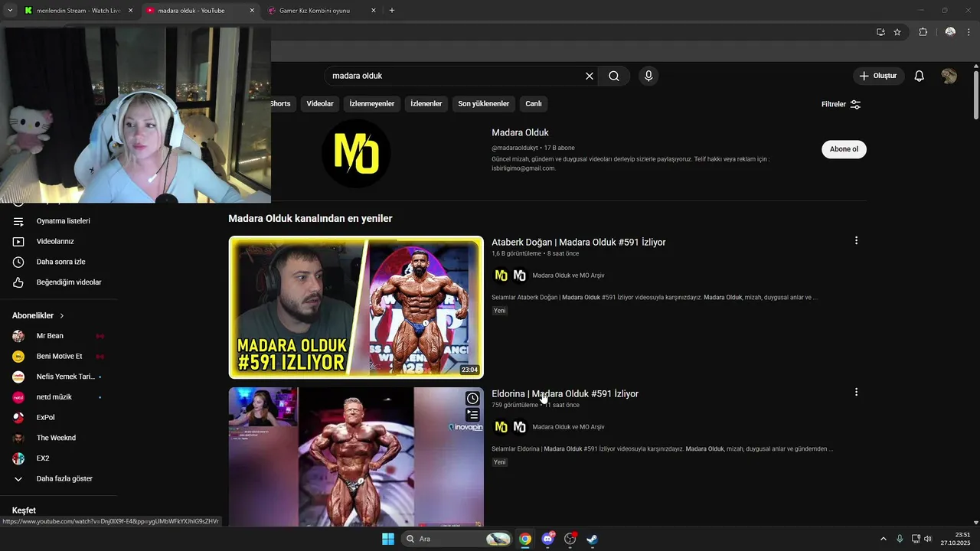Click the Oluştur create button

879,76
